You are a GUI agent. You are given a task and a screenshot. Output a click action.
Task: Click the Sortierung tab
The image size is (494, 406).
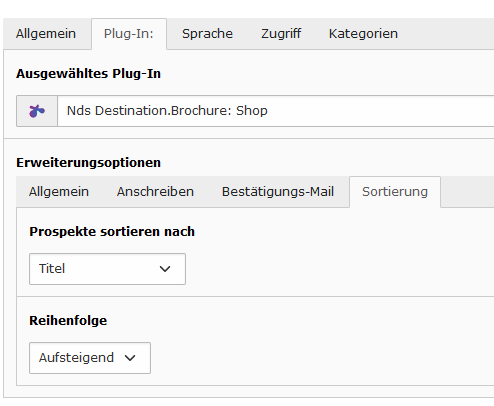point(395,192)
